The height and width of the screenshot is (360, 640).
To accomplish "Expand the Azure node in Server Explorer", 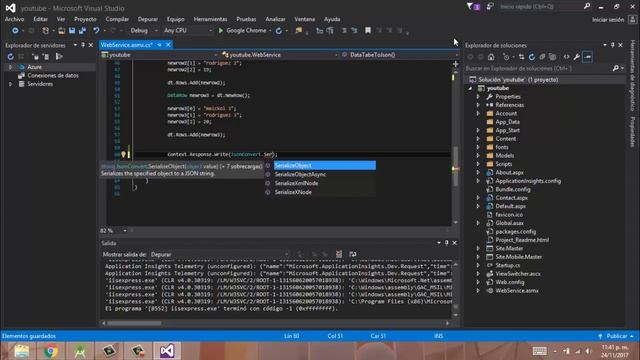I will coord(11,67).
